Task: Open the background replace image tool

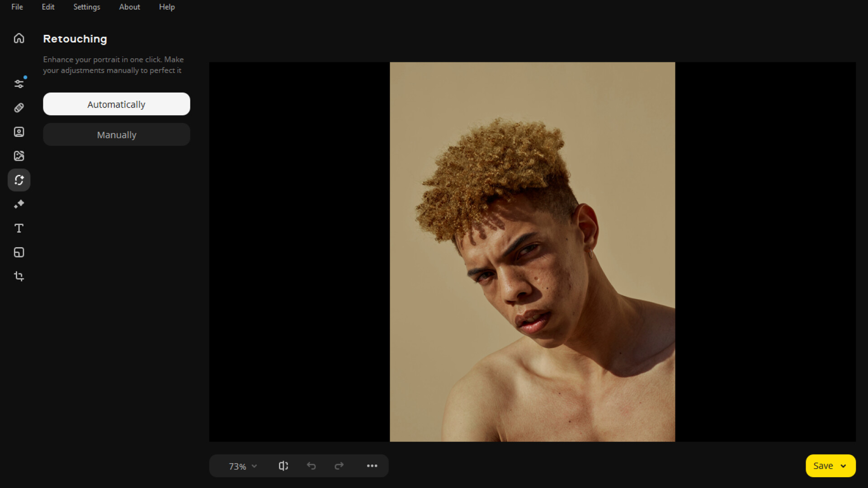Action: click(19, 156)
